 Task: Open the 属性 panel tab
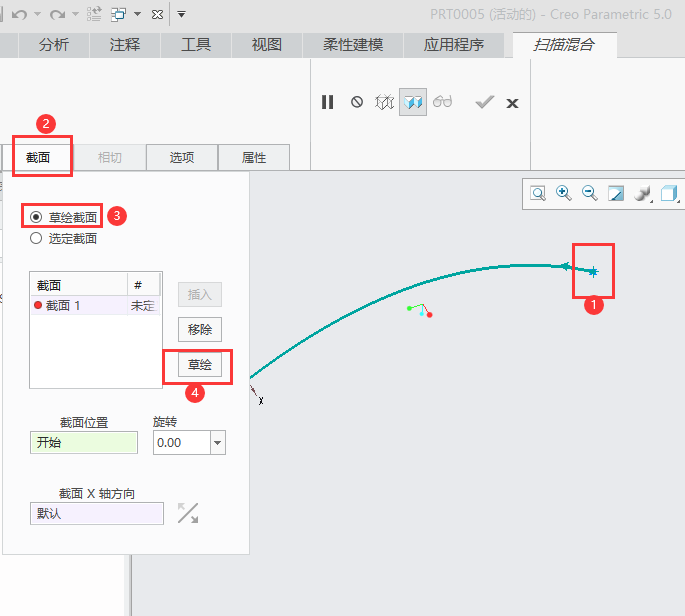coord(254,158)
